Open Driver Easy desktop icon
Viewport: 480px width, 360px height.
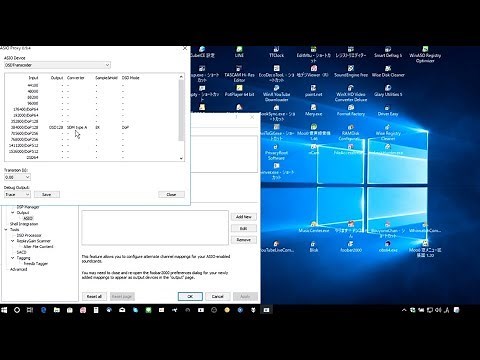(388, 110)
